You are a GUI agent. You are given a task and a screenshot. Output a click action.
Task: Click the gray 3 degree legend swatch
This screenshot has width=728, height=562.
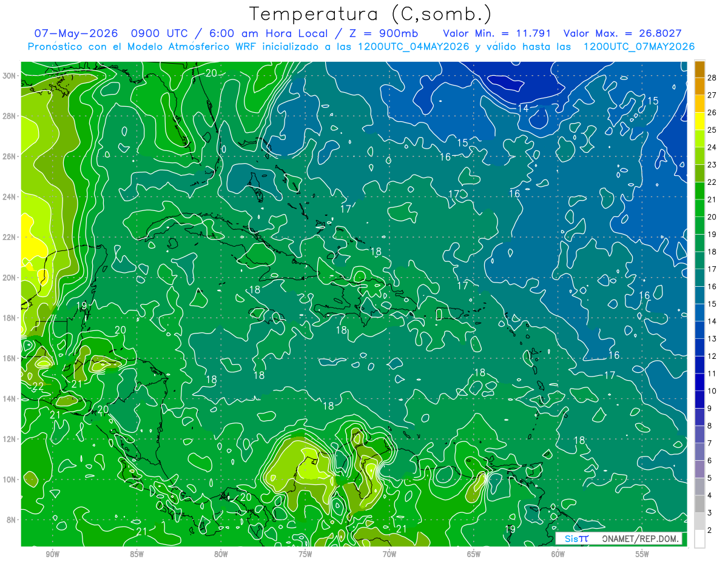coord(699,504)
